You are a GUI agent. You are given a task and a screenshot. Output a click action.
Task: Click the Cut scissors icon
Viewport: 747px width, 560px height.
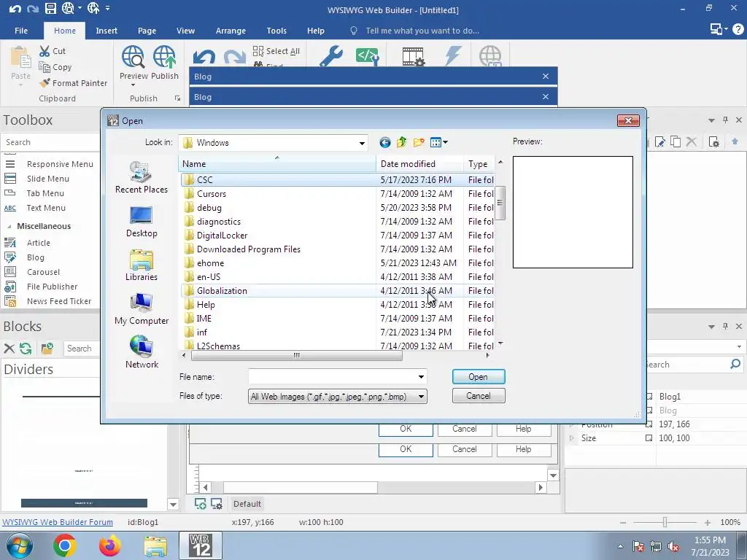click(x=44, y=50)
